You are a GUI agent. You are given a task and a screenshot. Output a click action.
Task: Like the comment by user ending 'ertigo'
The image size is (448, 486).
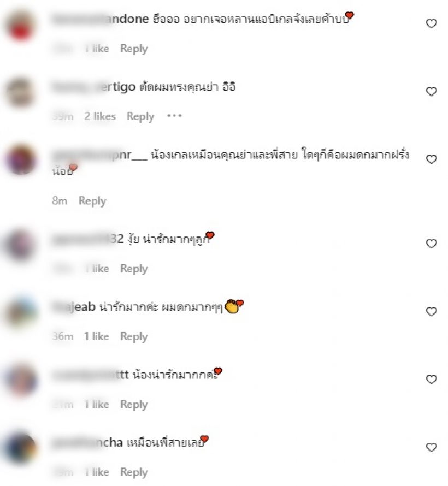(431, 91)
